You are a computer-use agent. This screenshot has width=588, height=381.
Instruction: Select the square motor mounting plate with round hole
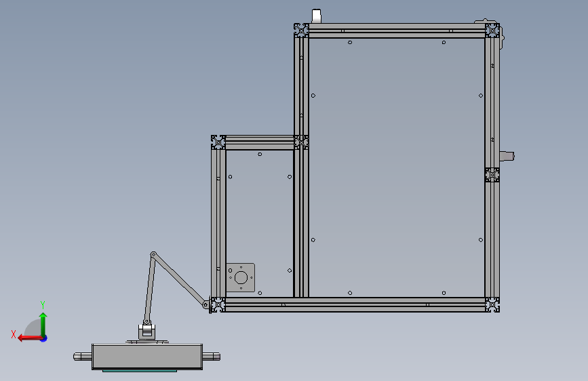click(x=240, y=277)
